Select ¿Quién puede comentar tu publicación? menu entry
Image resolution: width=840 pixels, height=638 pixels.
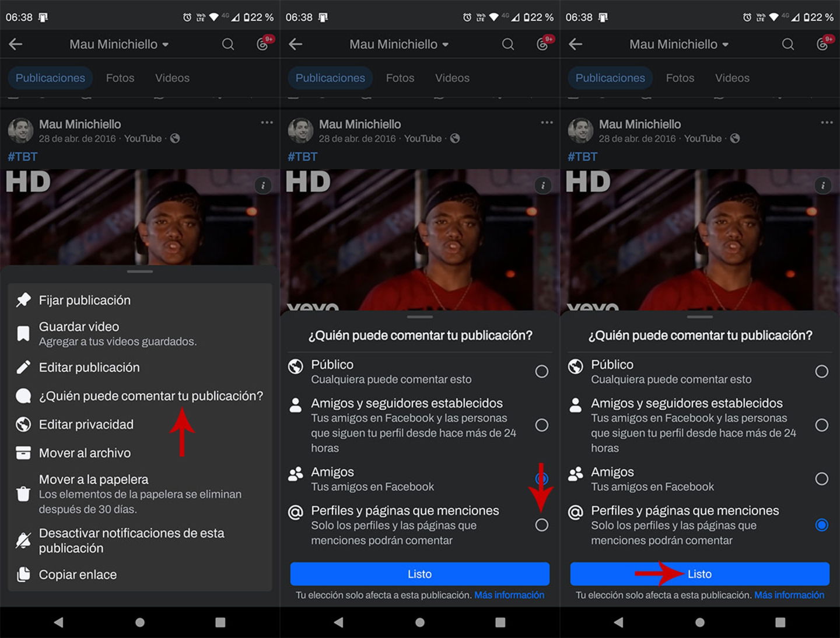[x=140, y=396]
